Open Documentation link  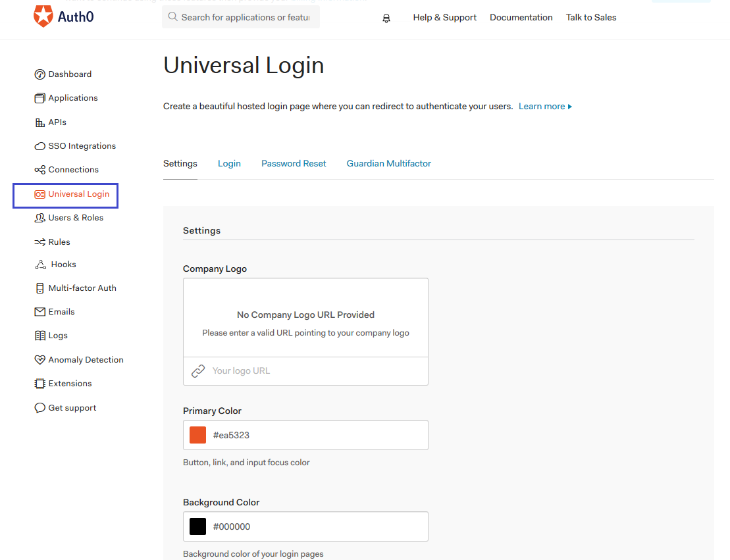click(x=521, y=18)
